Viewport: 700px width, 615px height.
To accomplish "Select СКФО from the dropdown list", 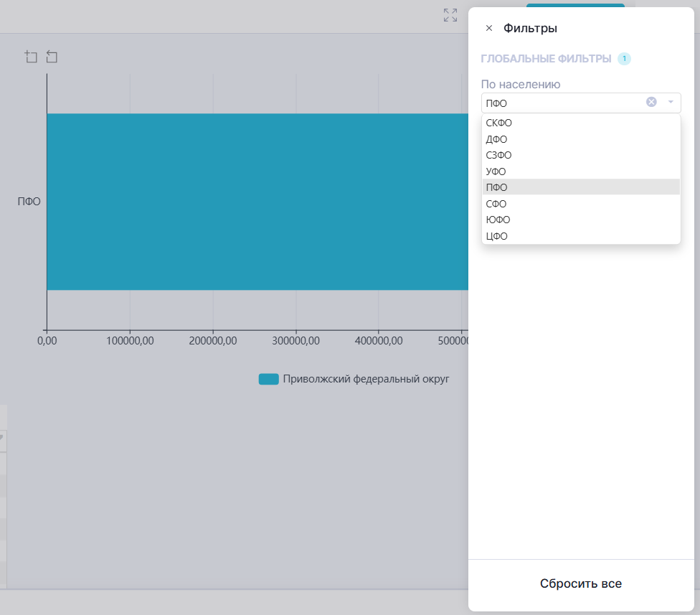I will pyautogui.click(x=499, y=123).
